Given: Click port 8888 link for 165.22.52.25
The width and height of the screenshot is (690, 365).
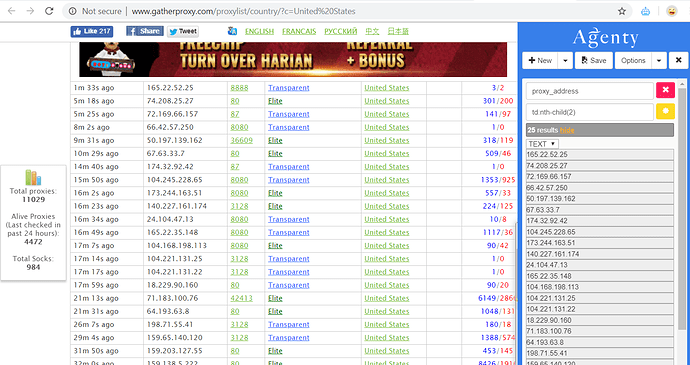Looking at the screenshot, I should 239,88.
